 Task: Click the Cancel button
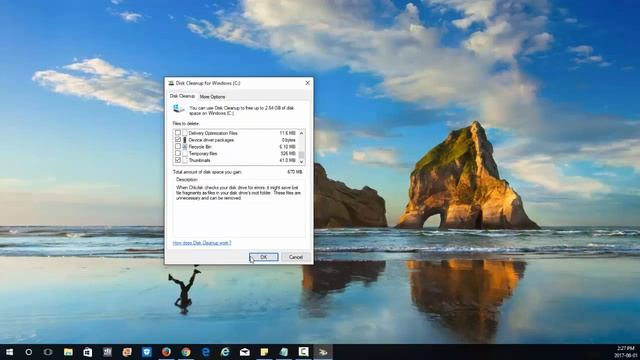tap(296, 257)
